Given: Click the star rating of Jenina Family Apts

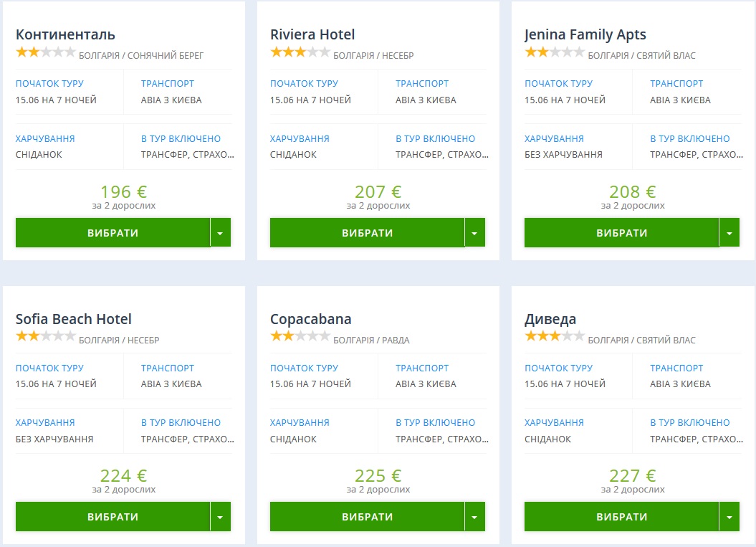Looking at the screenshot, I should pos(555,52).
